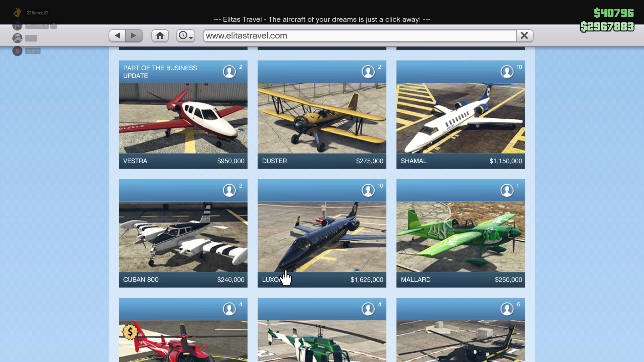Viewport: 644px width, 362px height.
Task: Select the green and white helicopter image
Action: 322,341
